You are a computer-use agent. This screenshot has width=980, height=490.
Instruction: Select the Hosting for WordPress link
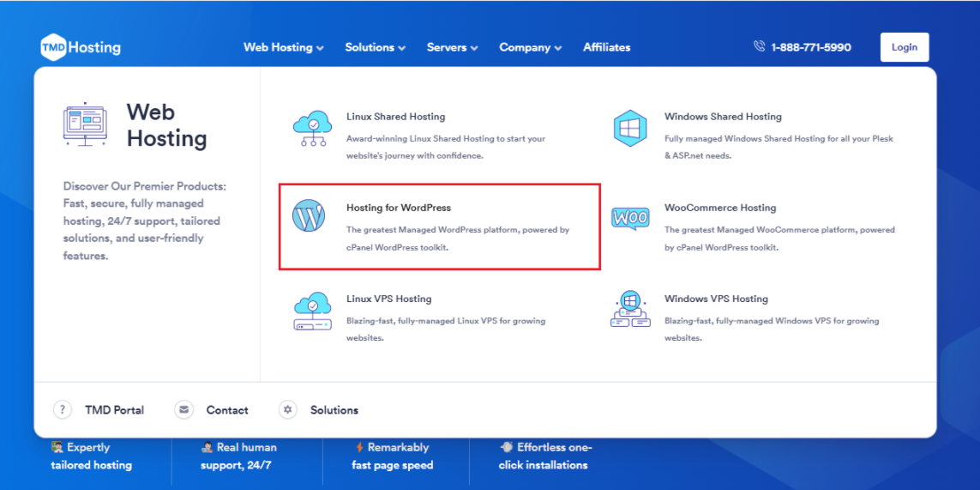(399, 208)
